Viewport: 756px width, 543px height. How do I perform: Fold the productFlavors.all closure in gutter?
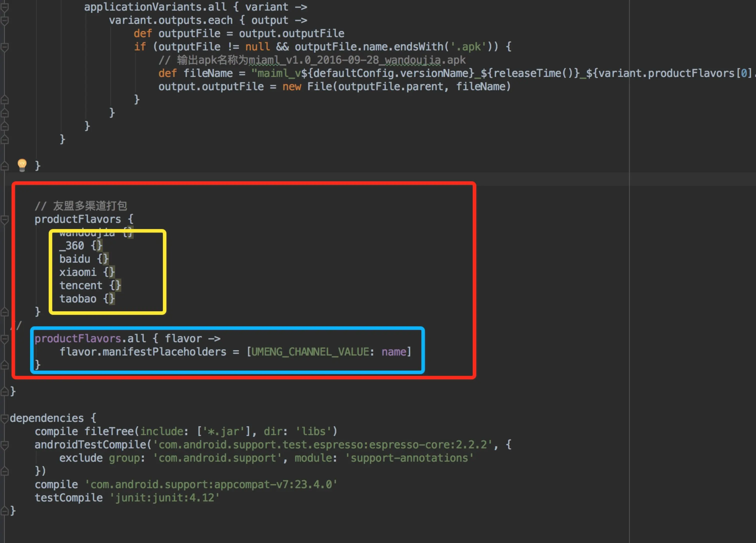click(x=4, y=339)
